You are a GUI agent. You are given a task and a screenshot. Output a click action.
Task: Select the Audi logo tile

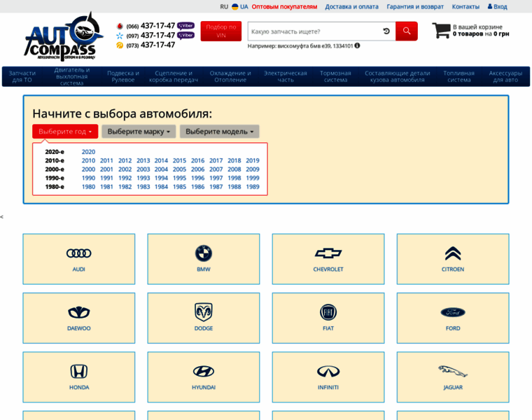(78, 259)
